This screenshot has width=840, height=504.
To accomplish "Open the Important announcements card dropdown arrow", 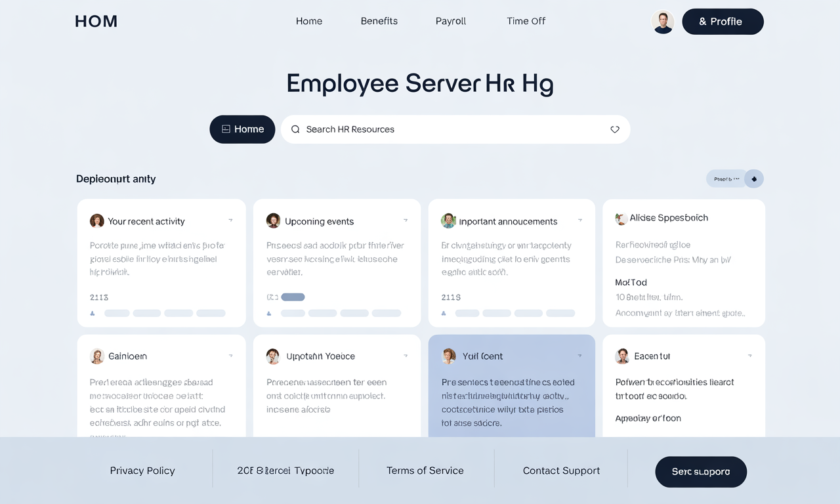I will 580,220.
